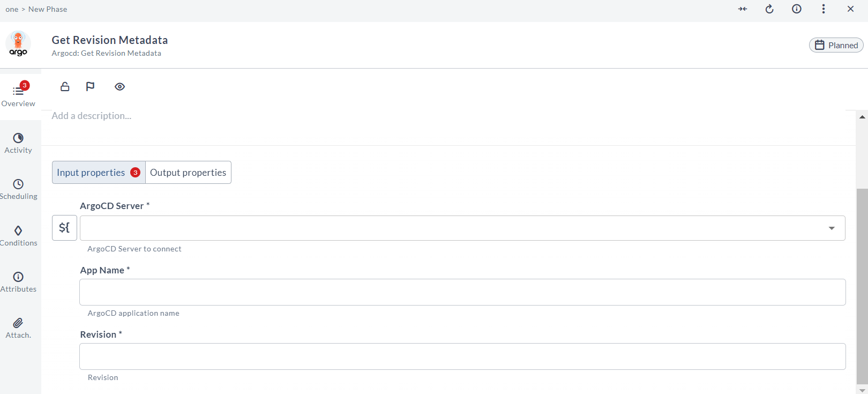Toggle the watch eye icon
The height and width of the screenshot is (394, 868).
[119, 86]
